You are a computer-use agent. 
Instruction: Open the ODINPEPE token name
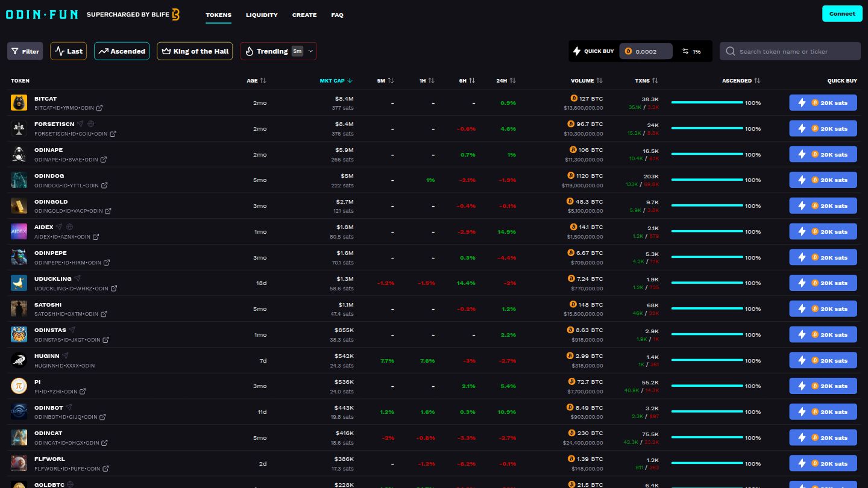[x=51, y=253]
